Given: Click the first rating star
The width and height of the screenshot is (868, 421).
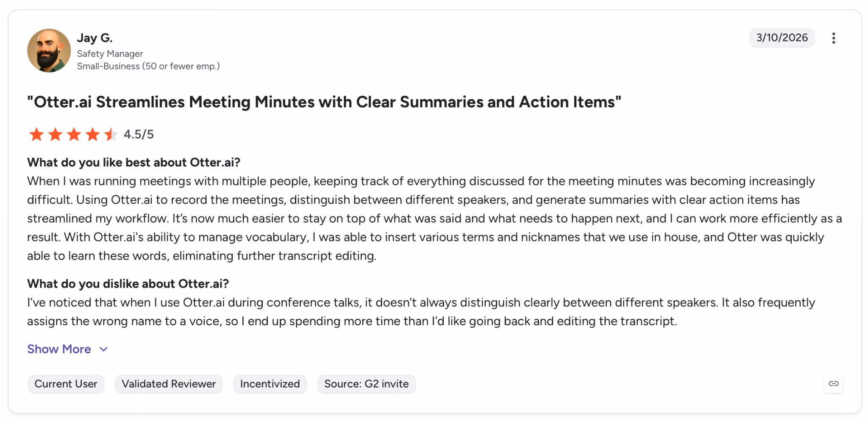Looking at the screenshot, I should 36,135.
